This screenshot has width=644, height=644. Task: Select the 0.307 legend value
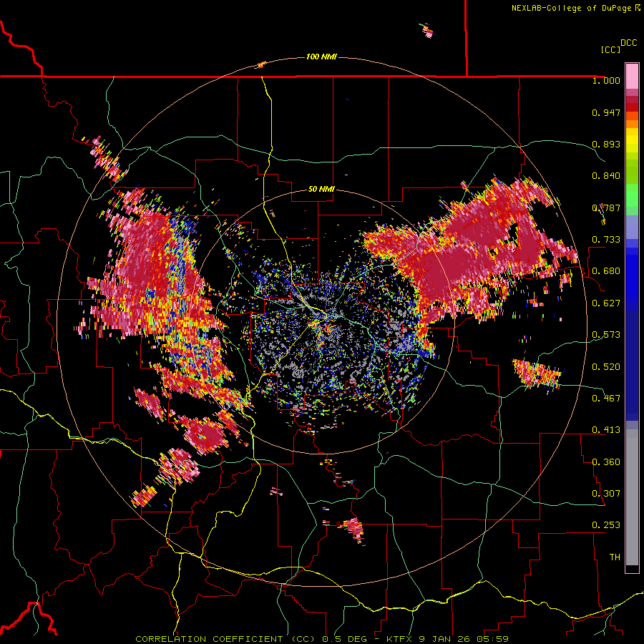[606, 494]
